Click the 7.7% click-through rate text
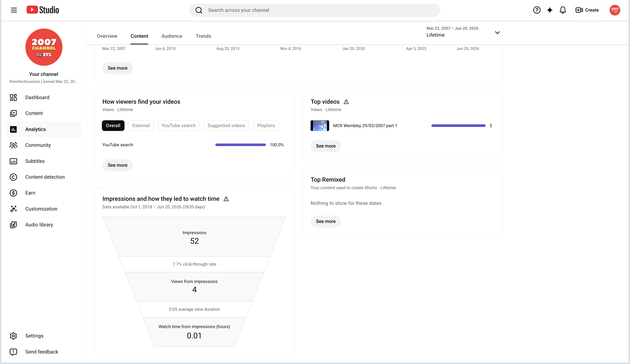630x364 pixels. [194, 264]
